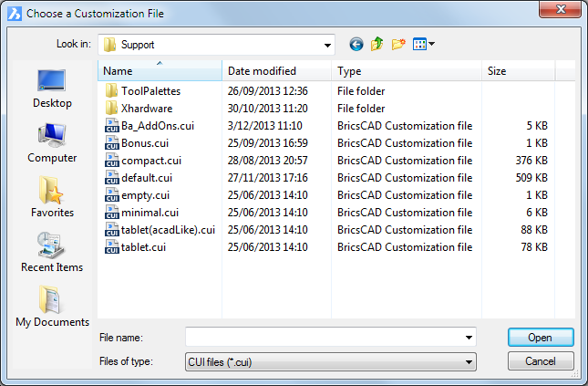The width and height of the screenshot is (588, 386).
Task: Open Computer in the places sidebar
Action: pyautogui.click(x=52, y=143)
